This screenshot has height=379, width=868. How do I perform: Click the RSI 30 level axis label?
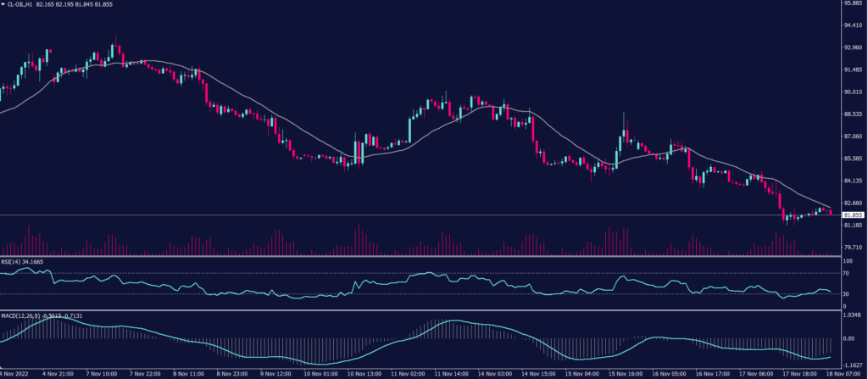point(846,294)
